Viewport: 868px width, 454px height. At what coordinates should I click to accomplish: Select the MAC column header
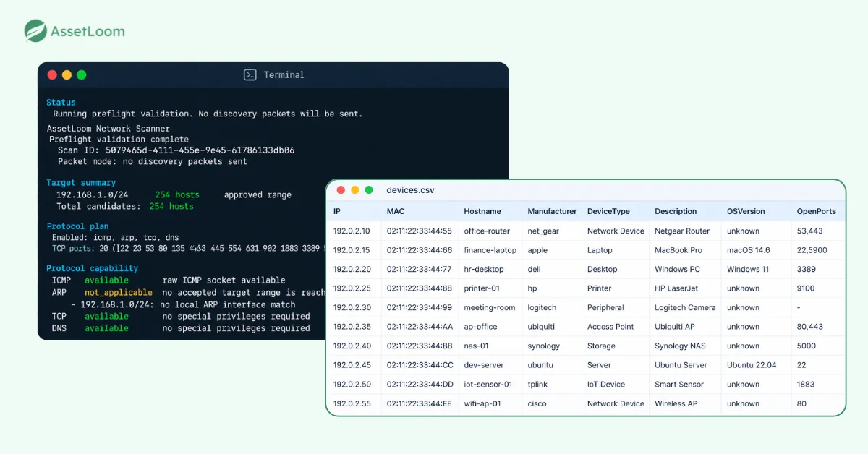pyautogui.click(x=396, y=212)
